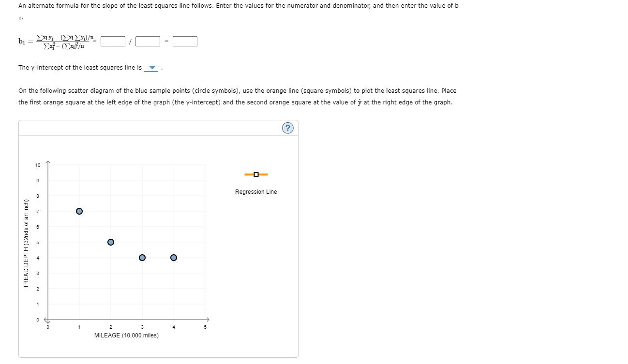The width and height of the screenshot is (628, 364).
Task: Click the blue data point near mileage 3
Action: pyautogui.click(x=142, y=257)
